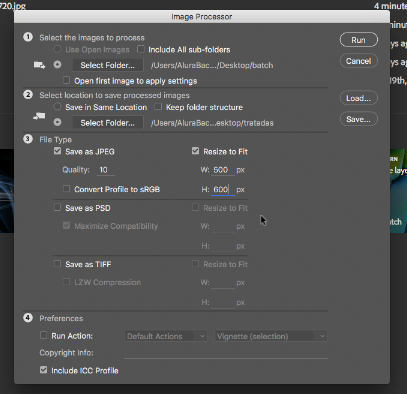Click the step 2 number badge
The image size is (407, 394).
pos(28,95)
